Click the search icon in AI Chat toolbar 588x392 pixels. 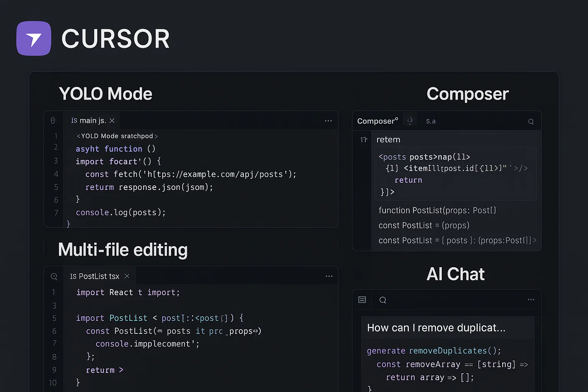pos(383,300)
